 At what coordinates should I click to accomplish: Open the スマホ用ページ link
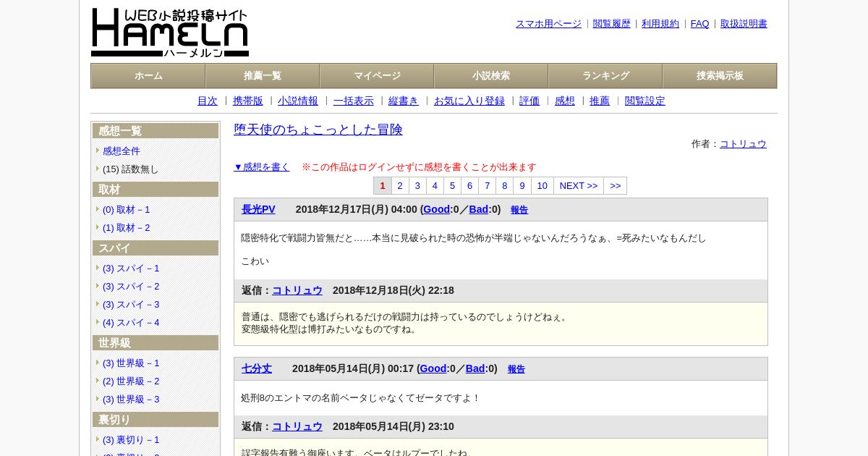coord(548,24)
